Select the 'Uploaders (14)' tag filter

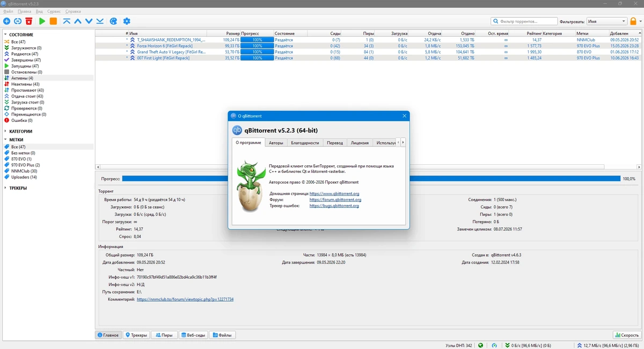(24, 177)
